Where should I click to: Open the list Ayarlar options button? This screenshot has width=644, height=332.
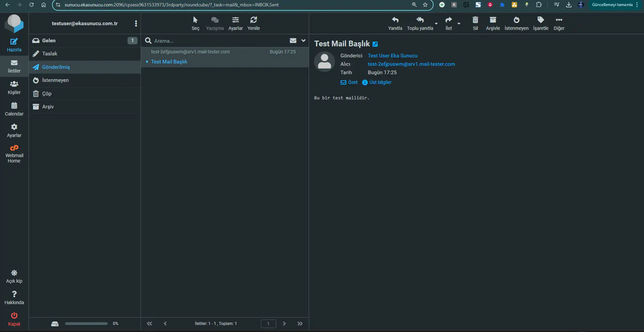(236, 23)
